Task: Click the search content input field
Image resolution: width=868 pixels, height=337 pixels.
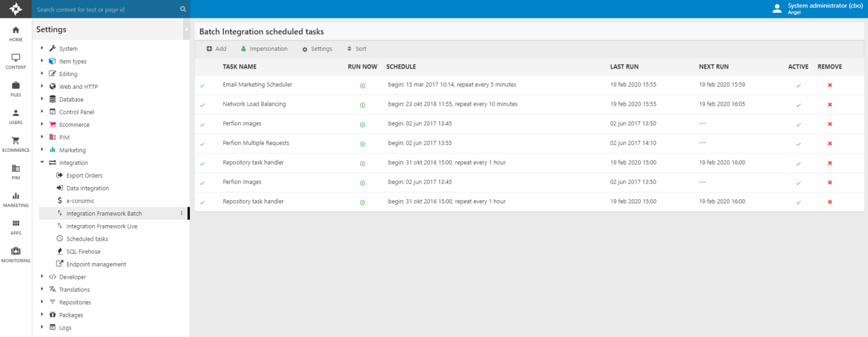Action: tap(105, 9)
